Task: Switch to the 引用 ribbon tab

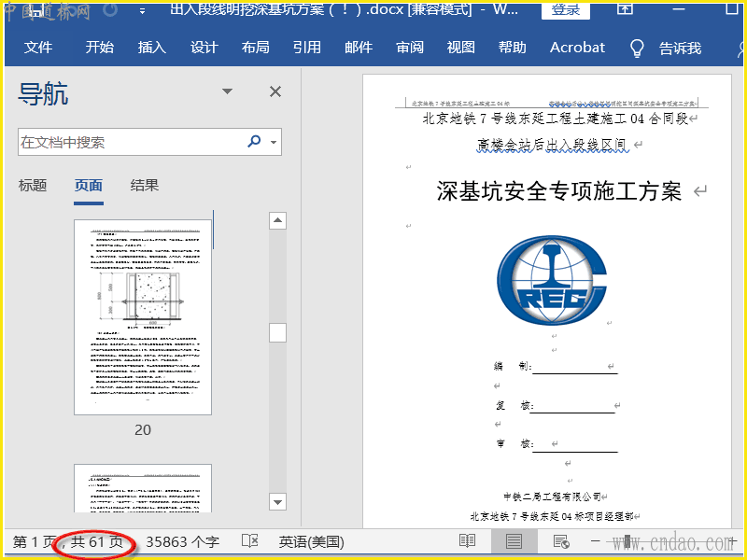Action: (x=307, y=48)
